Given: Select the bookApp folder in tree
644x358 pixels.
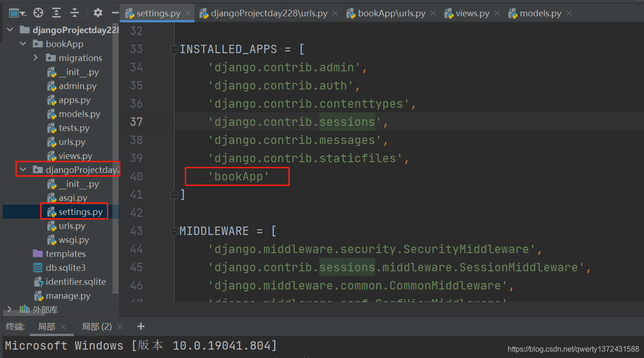Looking at the screenshot, I should pyautogui.click(x=64, y=44).
